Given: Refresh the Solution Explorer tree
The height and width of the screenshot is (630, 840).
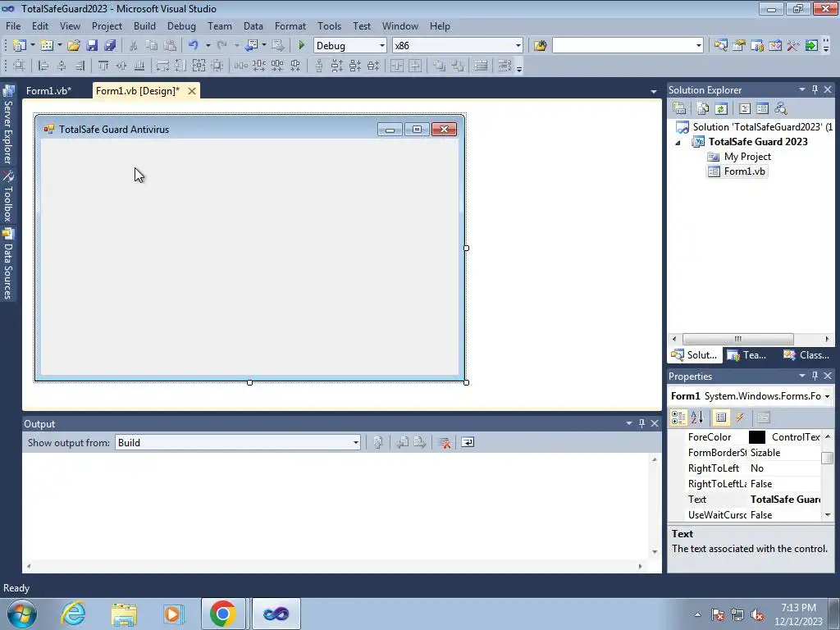Looking at the screenshot, I should tap(721, 108).
